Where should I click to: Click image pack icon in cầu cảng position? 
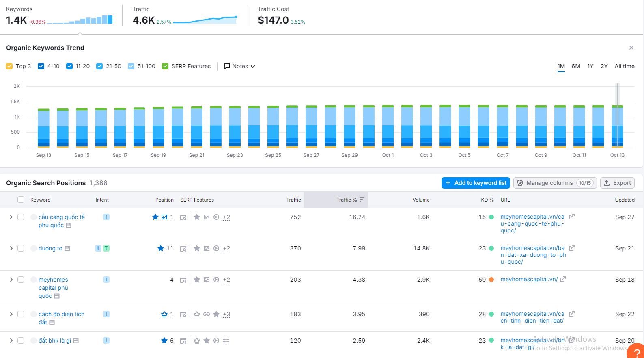point(164,217)
